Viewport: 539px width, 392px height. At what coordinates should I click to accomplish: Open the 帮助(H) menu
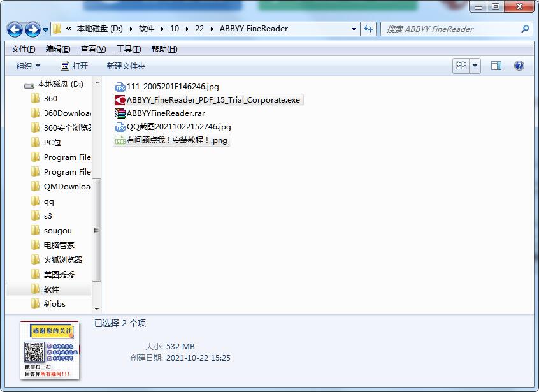point(164,49)
